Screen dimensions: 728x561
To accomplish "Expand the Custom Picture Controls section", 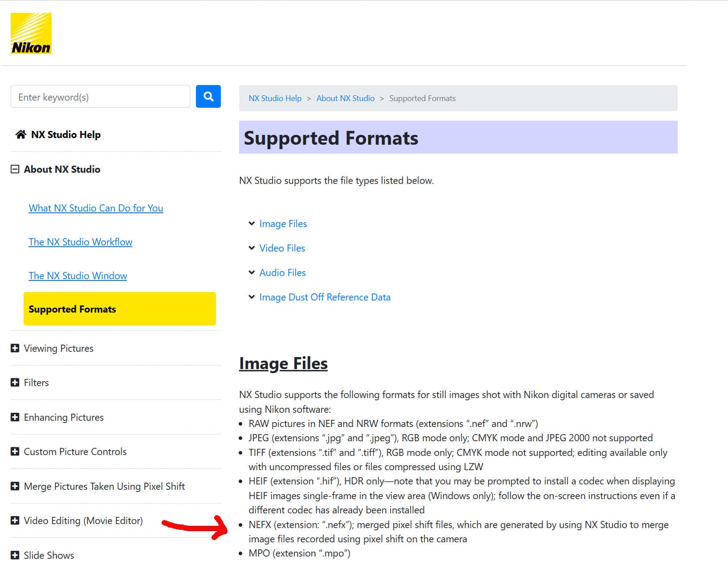I will point(15,451).
